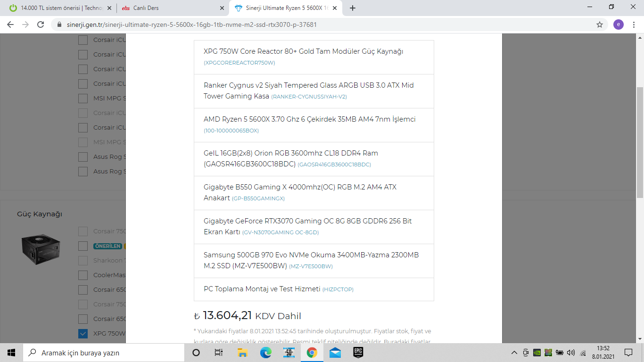This screenshot has height=362, width=644.
Task: Close the '14.000 TL sistem önerisi' tab
Action: 109,8
